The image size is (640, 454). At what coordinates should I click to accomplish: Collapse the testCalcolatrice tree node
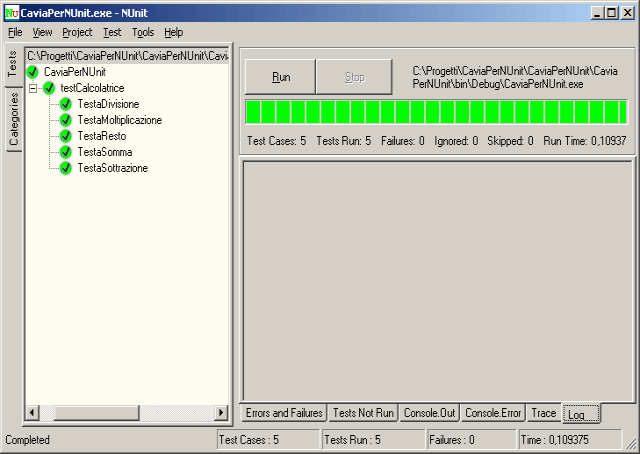click(x=33, y=88)
